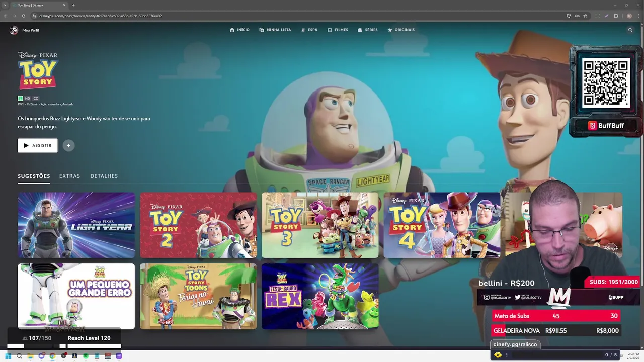The image size is (644, 362).
Task: Open the Originais section
Action: pos(401,30)
